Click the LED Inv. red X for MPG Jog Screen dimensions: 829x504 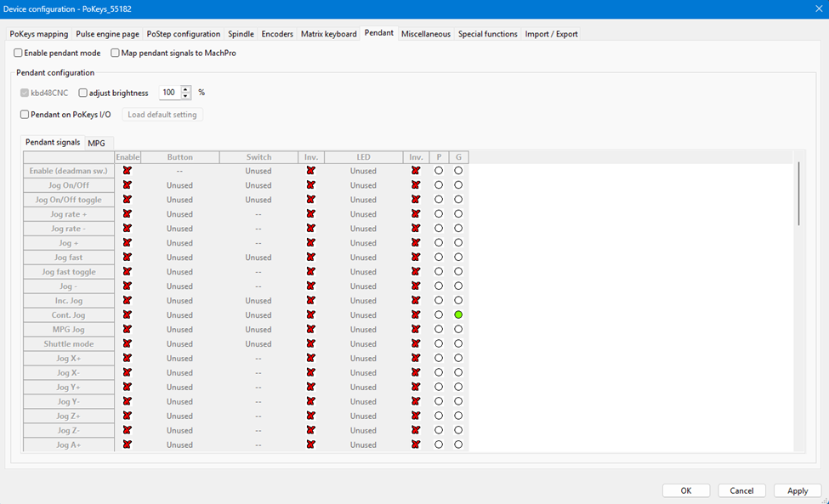coord(416,330)
